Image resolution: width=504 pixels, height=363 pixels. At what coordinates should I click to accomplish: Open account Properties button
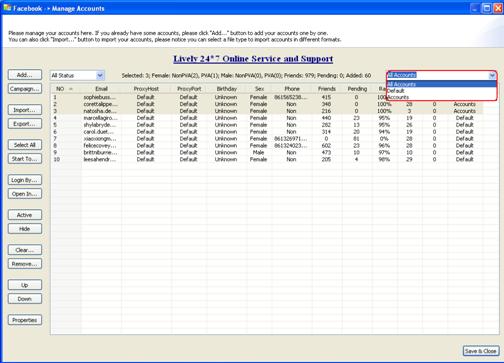(25, 320)
